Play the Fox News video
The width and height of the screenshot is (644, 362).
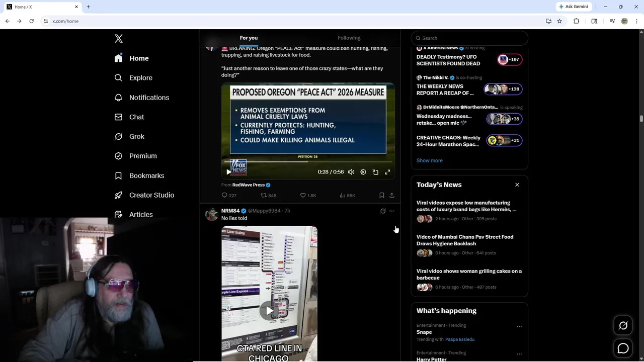click(x=229, y=172)
